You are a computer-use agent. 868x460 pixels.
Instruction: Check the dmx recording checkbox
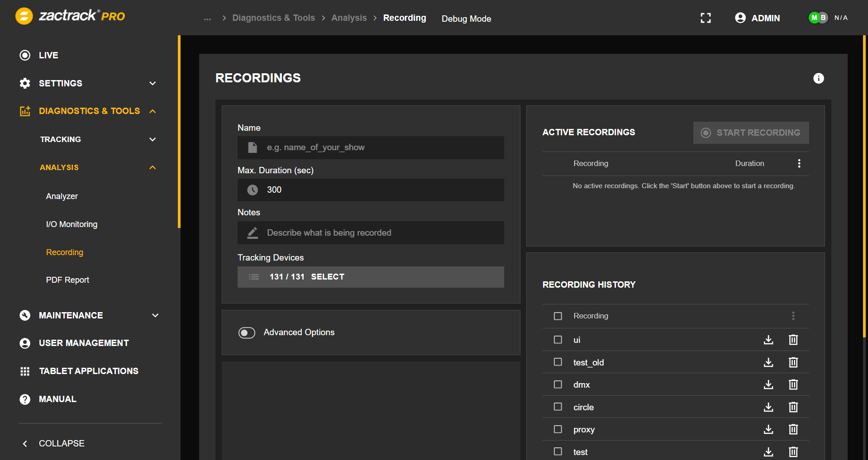tap(558, 384)
